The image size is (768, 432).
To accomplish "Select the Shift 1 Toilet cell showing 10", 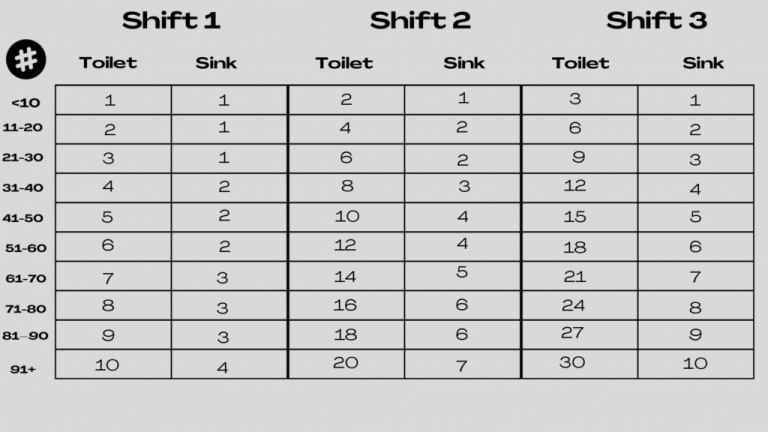I will [107, 365].
